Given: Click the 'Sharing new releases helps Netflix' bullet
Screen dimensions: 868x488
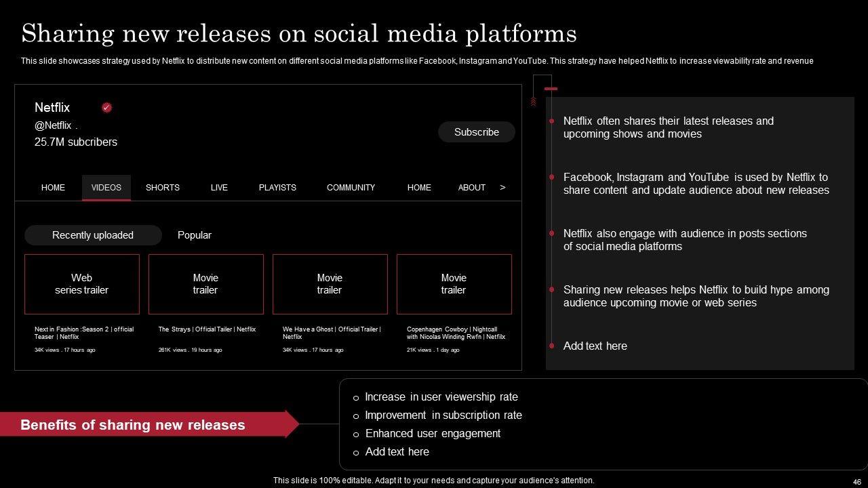Looking at the screenshot, I should pyautogui.click(x=696, y=296).
